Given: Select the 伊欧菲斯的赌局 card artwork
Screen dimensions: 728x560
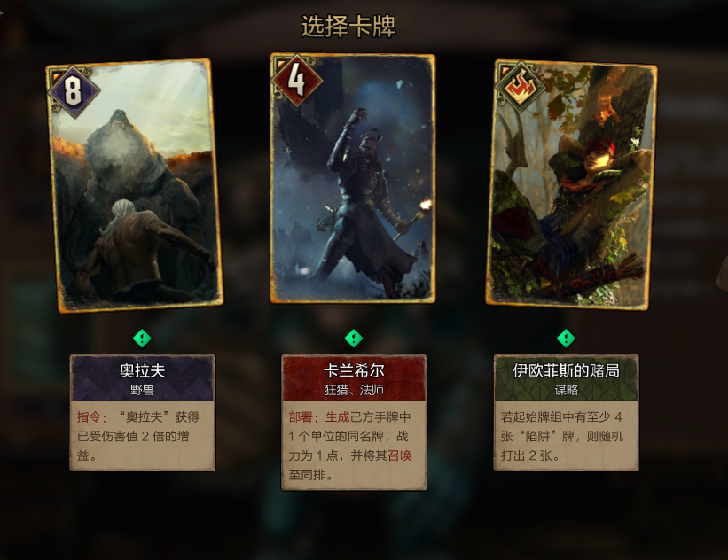Looking at the screenshot, I should pos(571,184).
